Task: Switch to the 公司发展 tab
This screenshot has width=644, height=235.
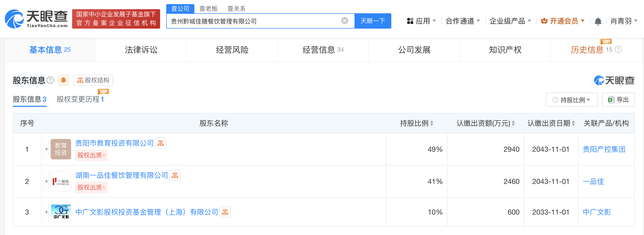Action: point(414,50)
